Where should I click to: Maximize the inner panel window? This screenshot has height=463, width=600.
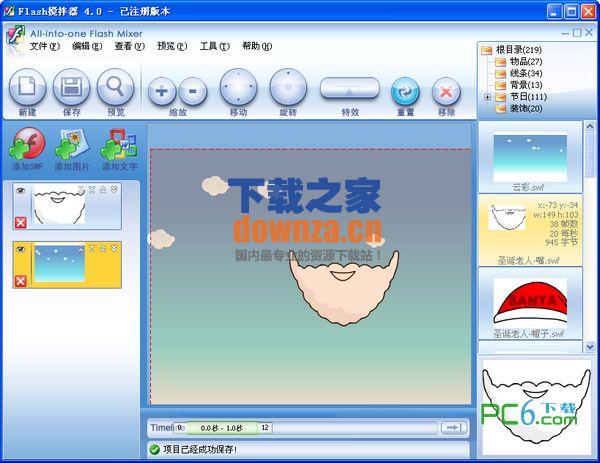pyautogui.click(x=577, y=33)
